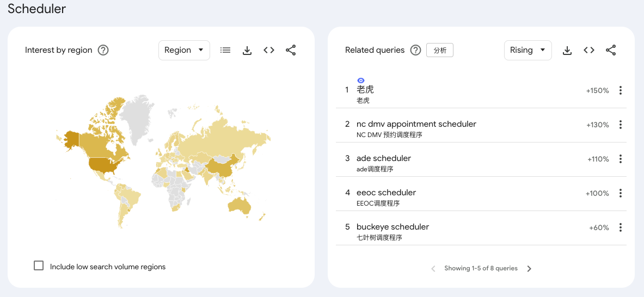644x297 pixels.
Task: Enable Include low search volume regions
Action: (39, 265)
